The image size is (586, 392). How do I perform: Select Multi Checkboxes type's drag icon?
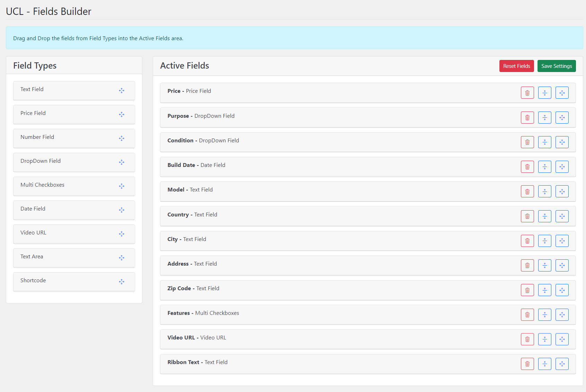point(122,186)
